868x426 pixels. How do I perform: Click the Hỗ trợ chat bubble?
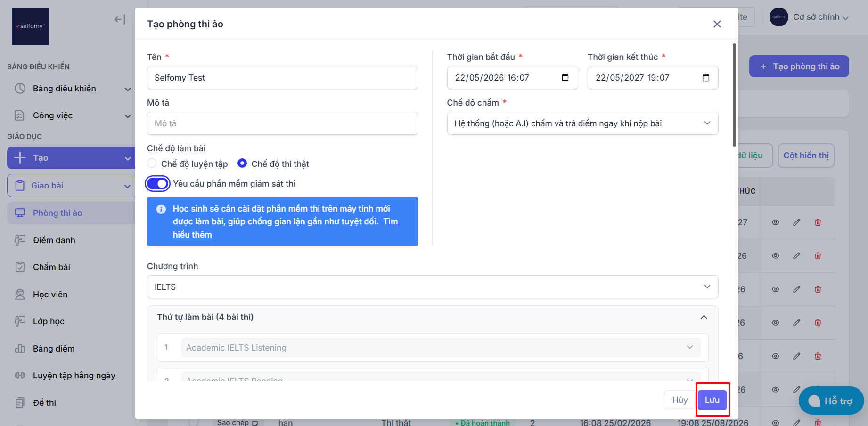pos(831,401)
